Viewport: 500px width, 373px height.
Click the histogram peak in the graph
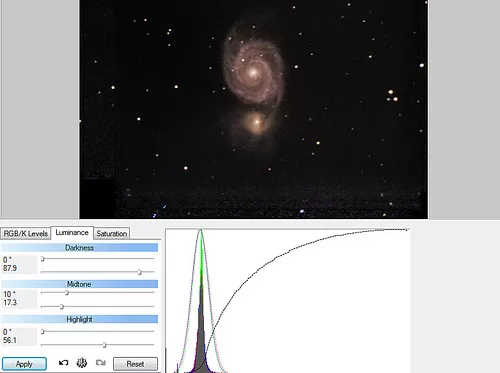click(200, 231)
